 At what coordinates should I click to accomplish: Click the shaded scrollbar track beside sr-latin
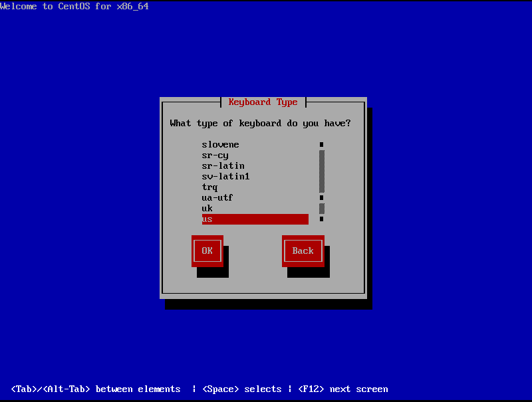coord(321,166)
